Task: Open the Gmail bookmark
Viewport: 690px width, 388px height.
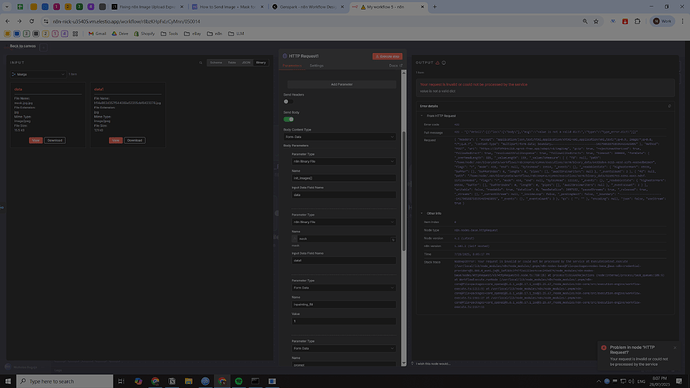Action: 97,33
